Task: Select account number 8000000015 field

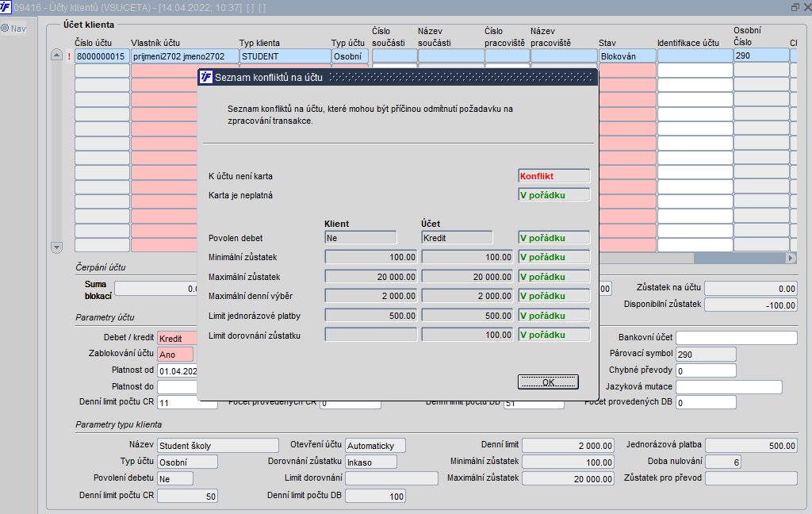Action: (101, 56)
